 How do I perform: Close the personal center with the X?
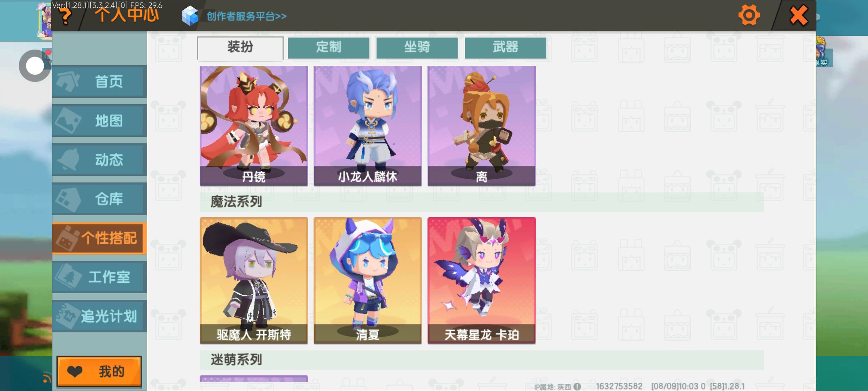coord(799,15)
